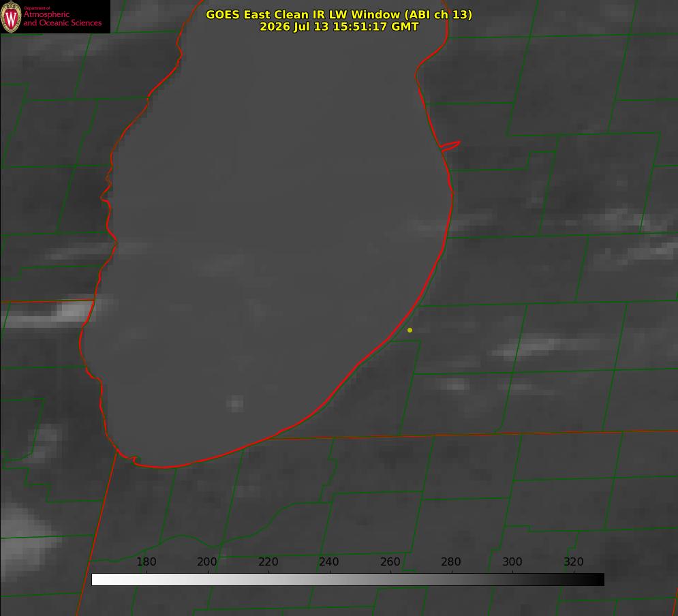Click the 220 colorbar label
678x616 pixels.
coord(268,561)
